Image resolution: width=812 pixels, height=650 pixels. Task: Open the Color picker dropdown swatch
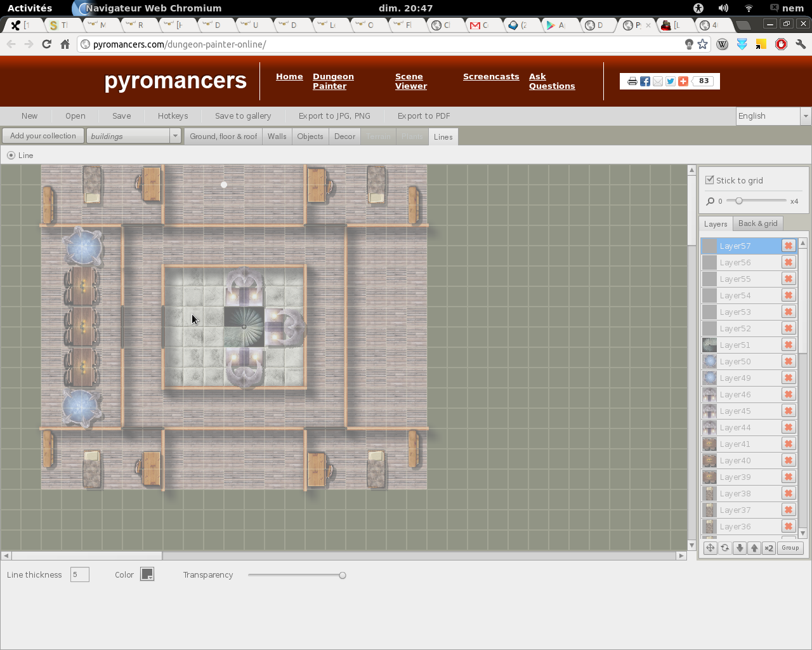pyautogui.click(x=147, y=574)
